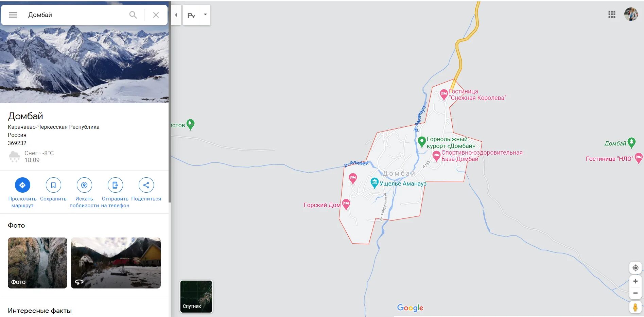This screenshot has height=317, width=644.
Task: Click the р. Аманауз river label
Action: [420, 119]
